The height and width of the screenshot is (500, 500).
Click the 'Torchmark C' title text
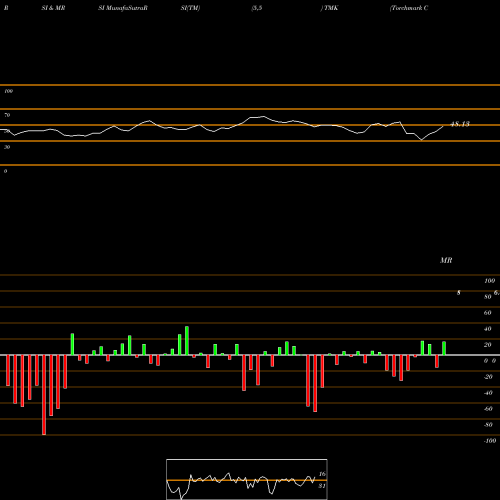pyautogui.click(x=409, y=8)
